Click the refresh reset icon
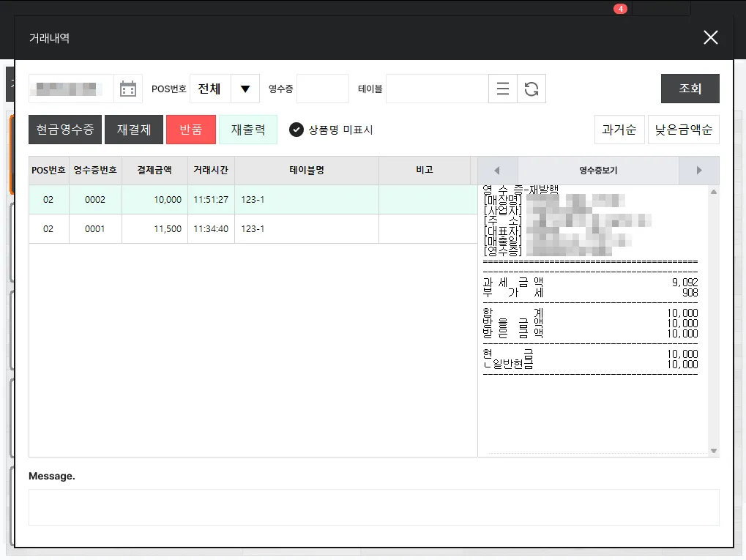Viewport: 746px width, 560px height. pos(531,89)
